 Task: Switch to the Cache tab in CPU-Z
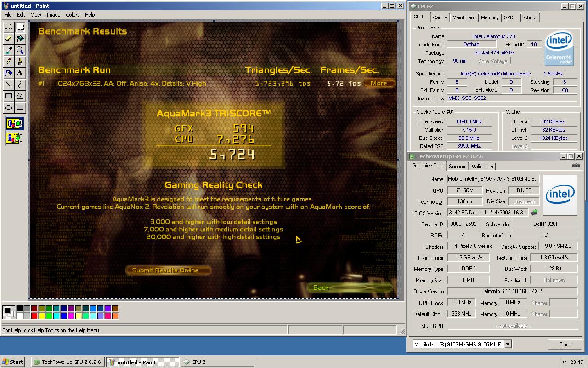(440, 17)
